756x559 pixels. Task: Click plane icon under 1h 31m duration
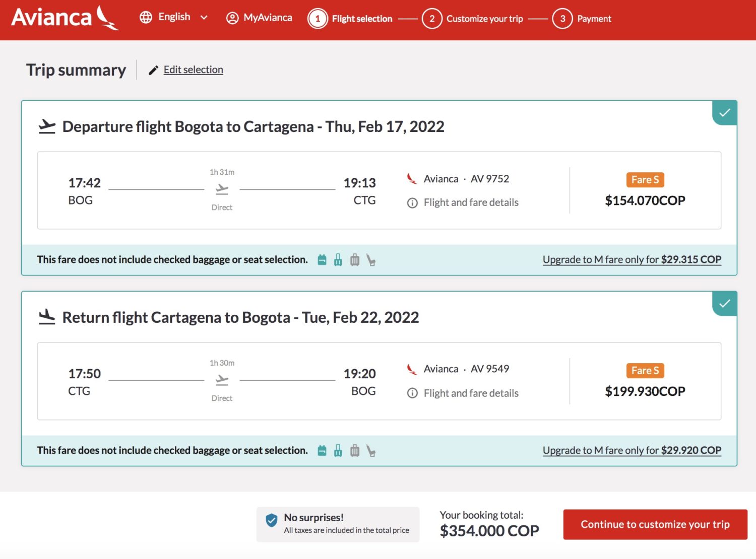pos(222,190)
